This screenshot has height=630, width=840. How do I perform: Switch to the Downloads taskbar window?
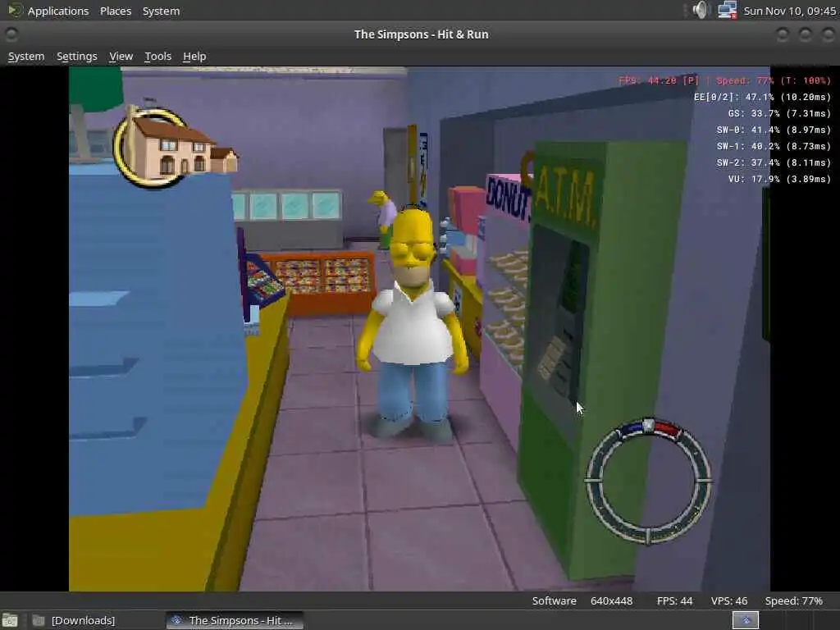pos(73,620)
